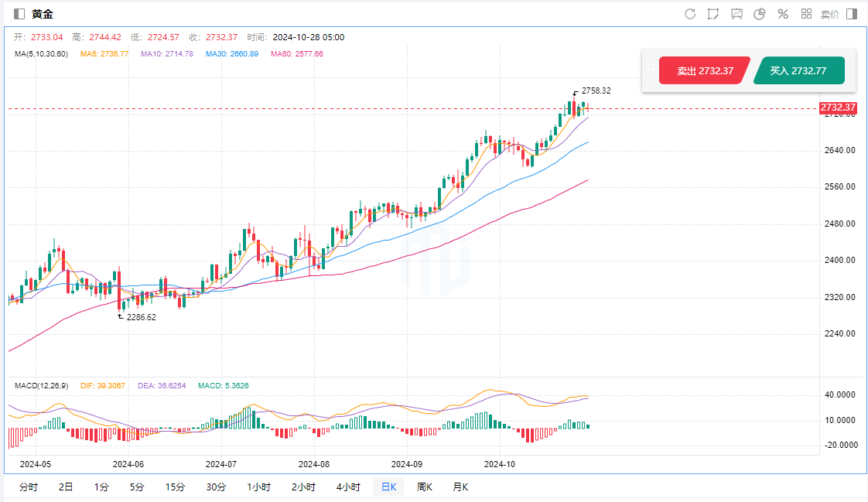Switch price type via 卖价 label
868x502 pixels.
(x=829, y=14)
